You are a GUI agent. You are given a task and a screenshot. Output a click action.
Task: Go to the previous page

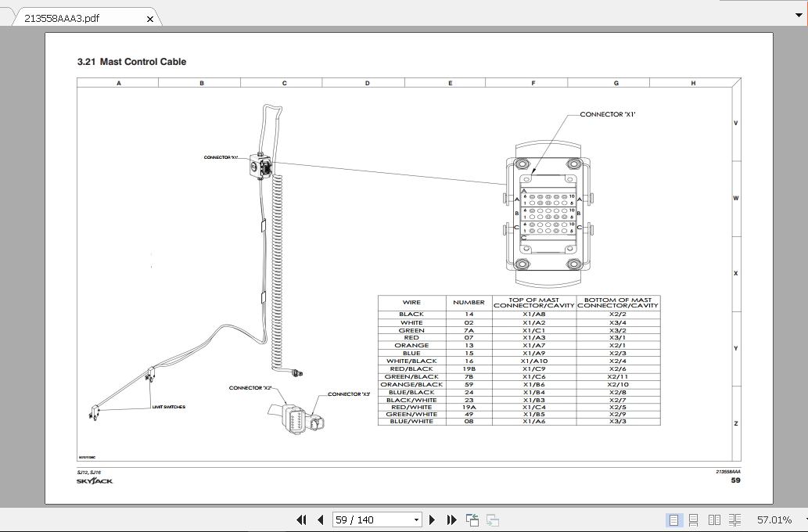[x=320, y=519]
